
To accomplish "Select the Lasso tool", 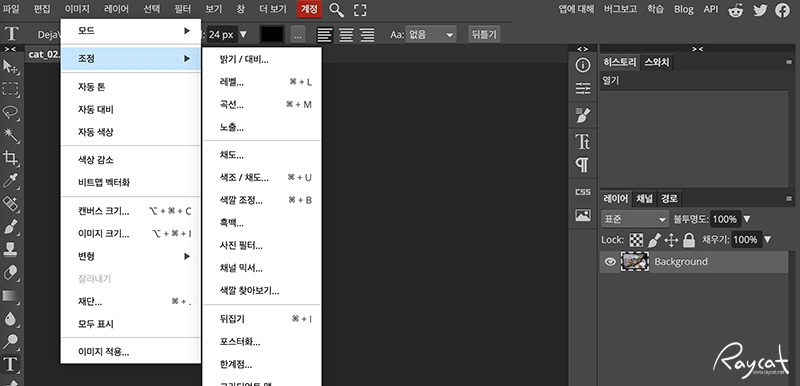I will pyautogui.click(x=10, y=112).
